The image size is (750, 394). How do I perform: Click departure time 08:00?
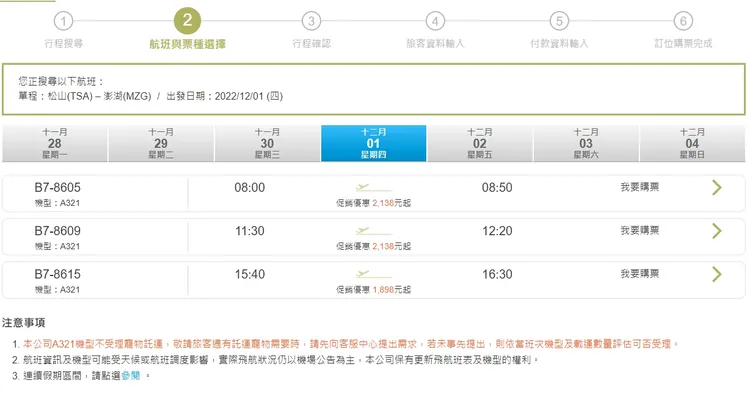click(250, 187)
